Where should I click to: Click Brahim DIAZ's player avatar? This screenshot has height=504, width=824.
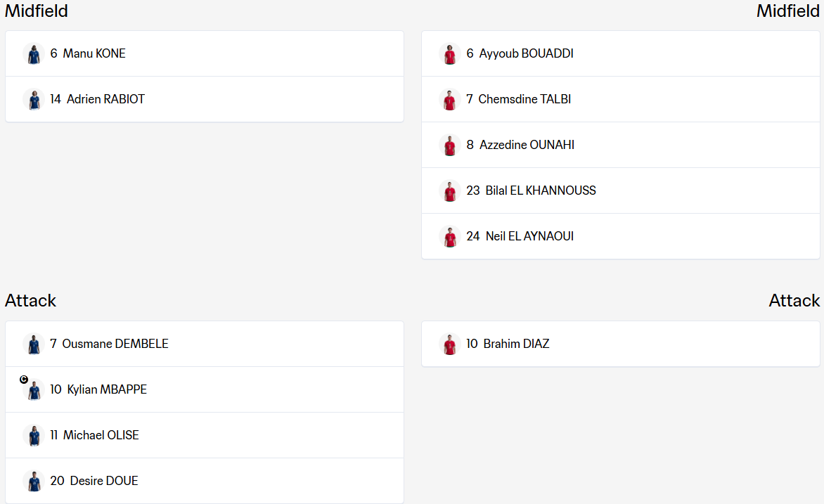450,344
